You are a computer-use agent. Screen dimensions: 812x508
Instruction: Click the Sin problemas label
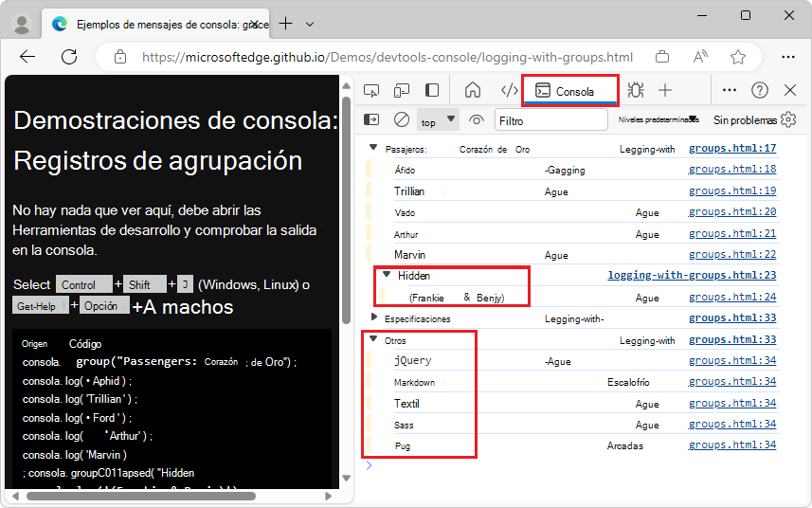(745, 120)
